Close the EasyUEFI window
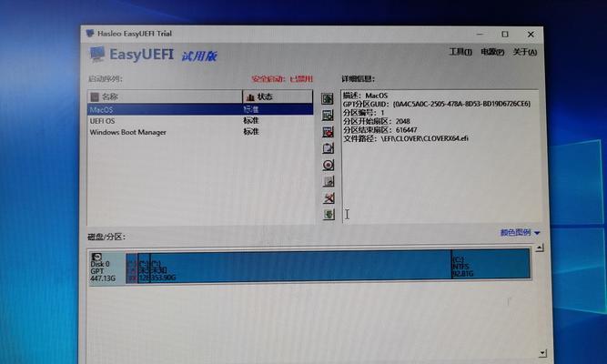 click(x=531, y=34)
